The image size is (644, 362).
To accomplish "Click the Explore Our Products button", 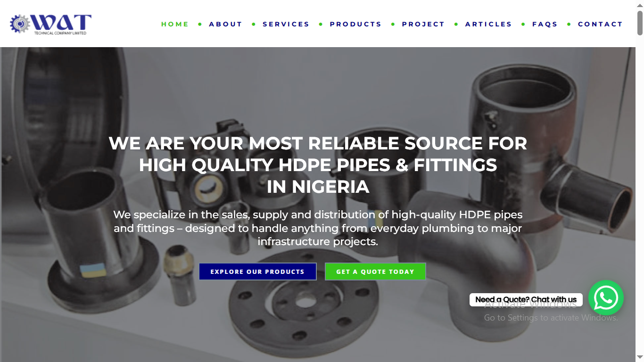I will click(257, 271).
